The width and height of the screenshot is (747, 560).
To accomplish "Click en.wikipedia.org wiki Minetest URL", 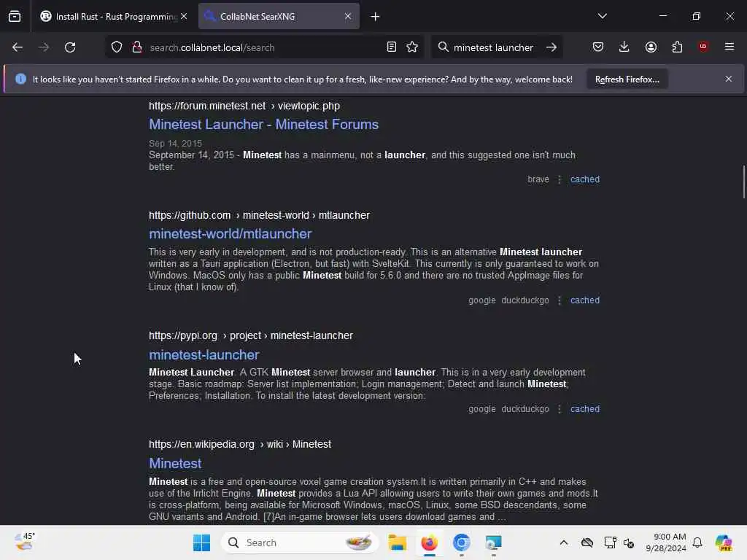I will (x=239, y=444).
